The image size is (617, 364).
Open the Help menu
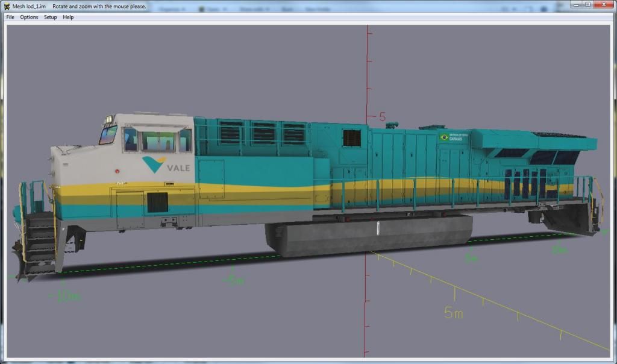coord(68,17)
